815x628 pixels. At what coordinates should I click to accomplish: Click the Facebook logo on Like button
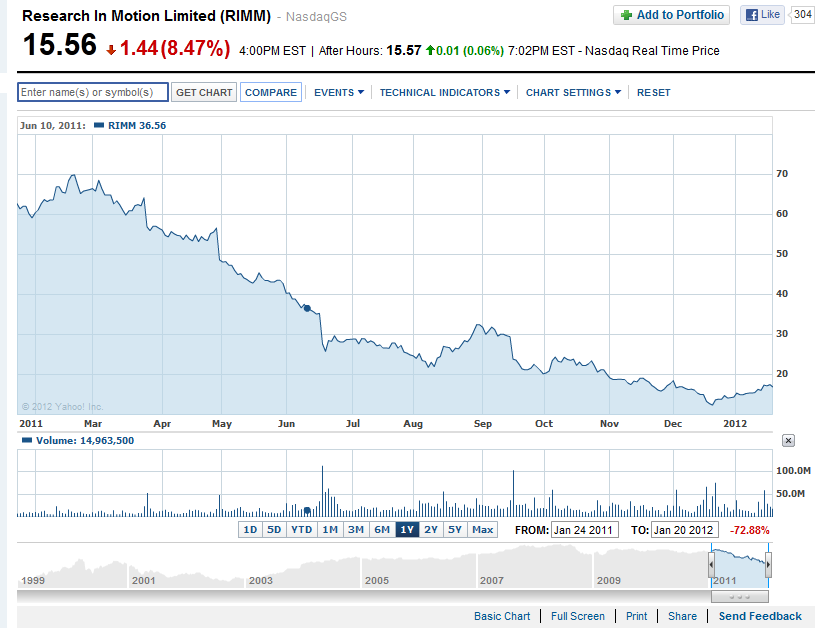point(752,15)
